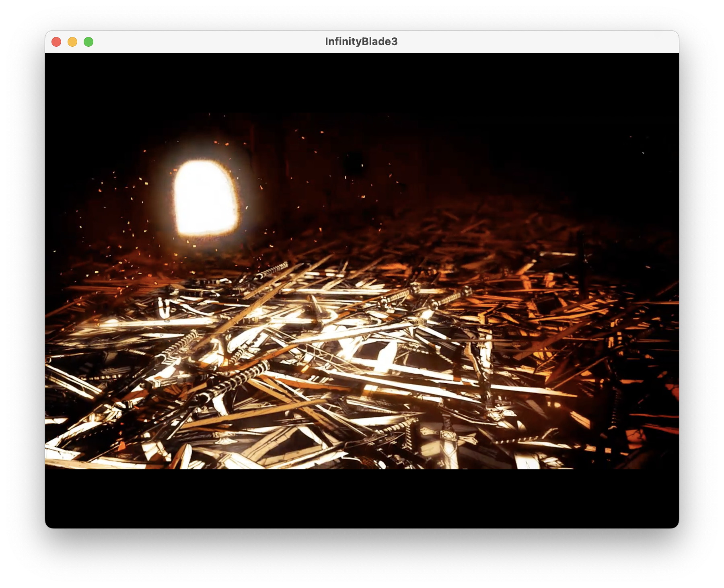Click the InfinityBlade3 title text
The width and height of the screenshot is (724, 588).
(x=361, y=41)
